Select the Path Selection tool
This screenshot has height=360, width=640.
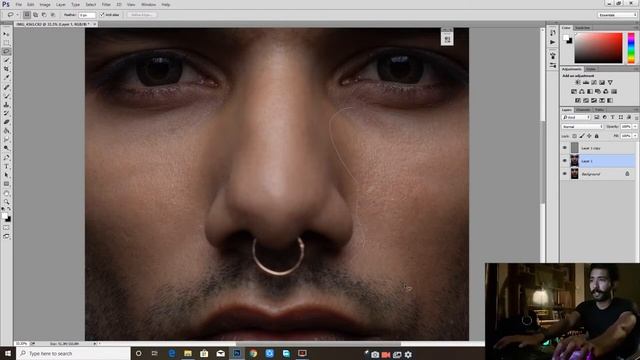tap(6, 175)
